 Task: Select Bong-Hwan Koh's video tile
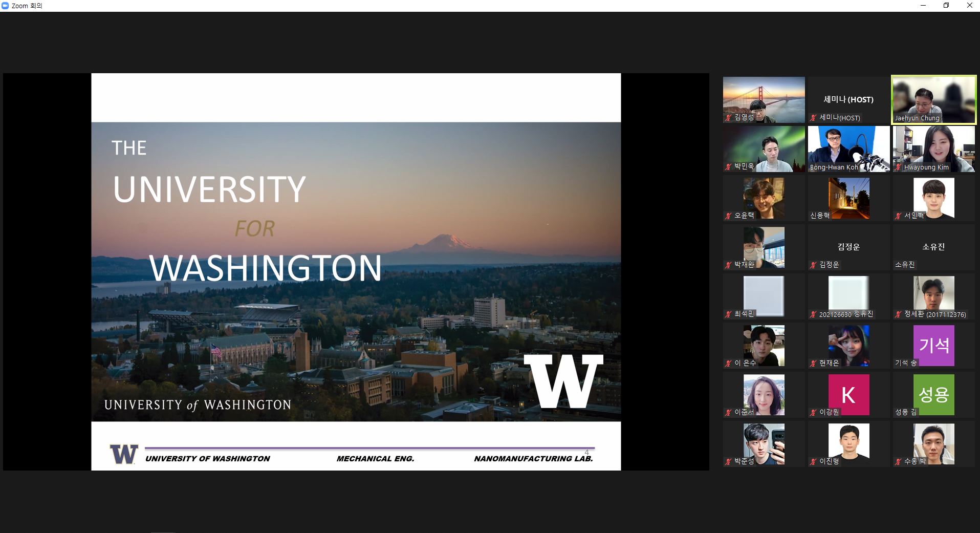(x=849, y=149)
